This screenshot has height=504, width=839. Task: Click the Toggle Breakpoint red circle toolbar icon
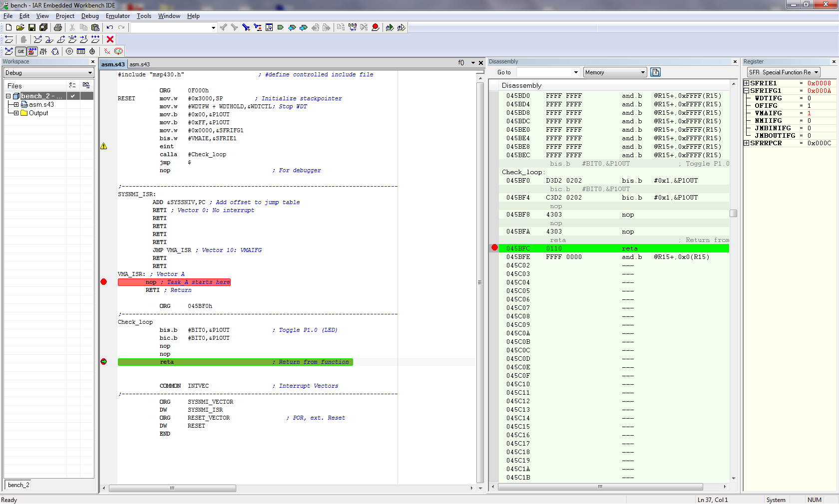click(376, 27)
